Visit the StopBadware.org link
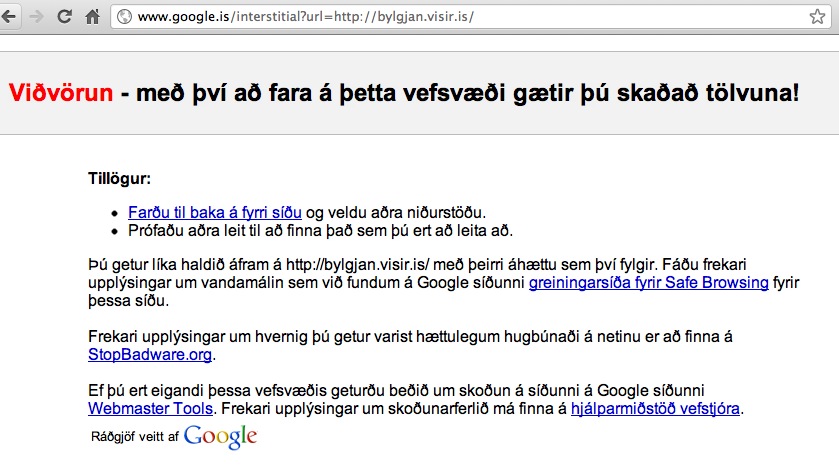The height and width of the screenshot is (473, 839). pos(150,354)
